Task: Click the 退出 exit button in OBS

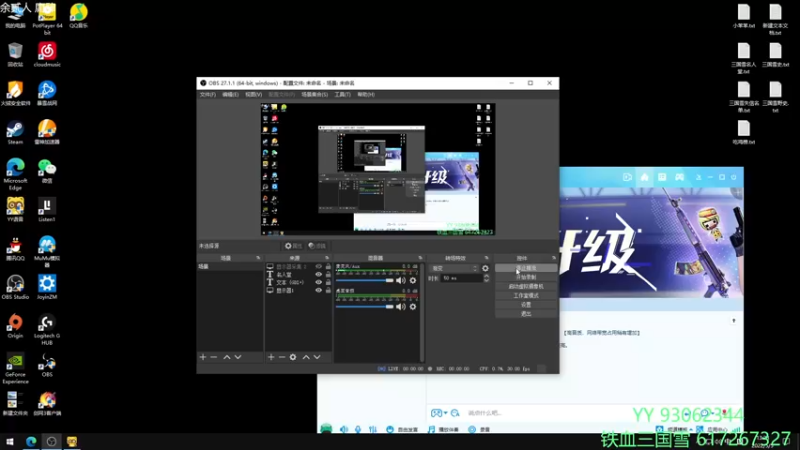Action: tap(526, 314)
